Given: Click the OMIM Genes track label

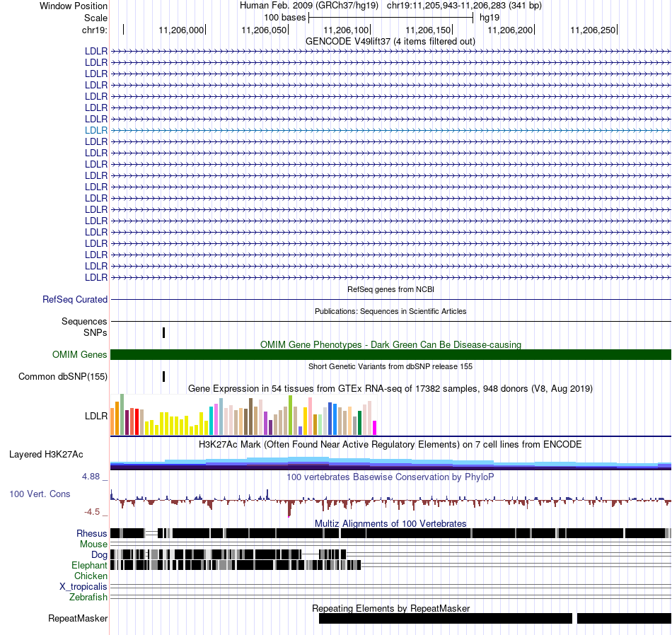Looking at the screenshot, I should point(80,354).
